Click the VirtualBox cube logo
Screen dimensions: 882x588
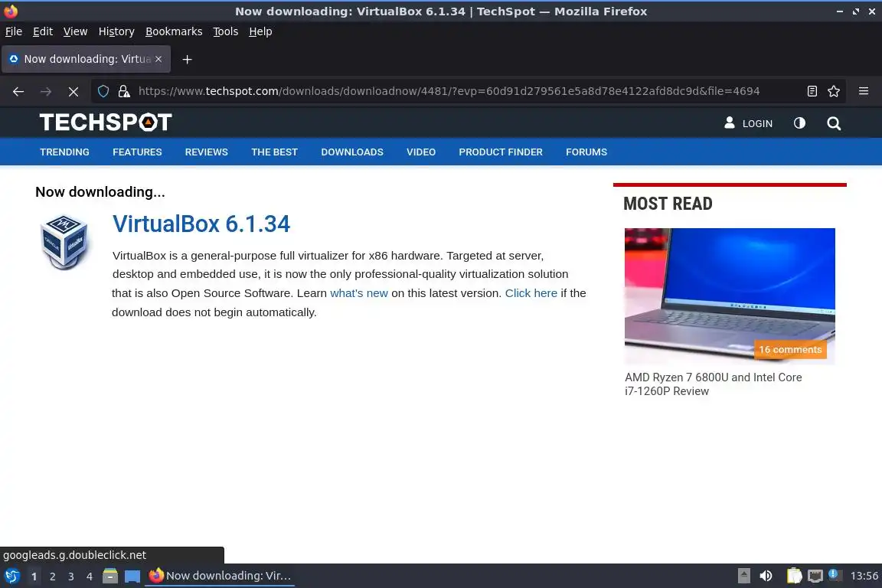(64, 242)
